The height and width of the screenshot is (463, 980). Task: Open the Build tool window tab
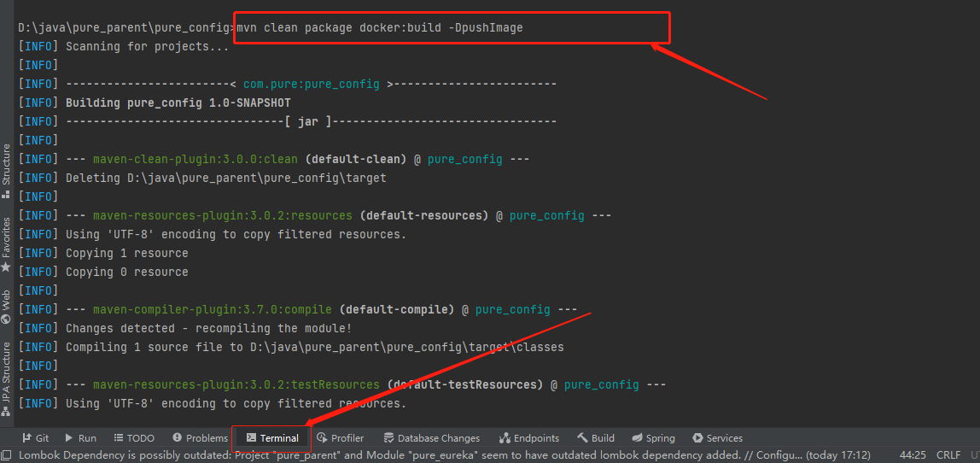pos(596,438)
